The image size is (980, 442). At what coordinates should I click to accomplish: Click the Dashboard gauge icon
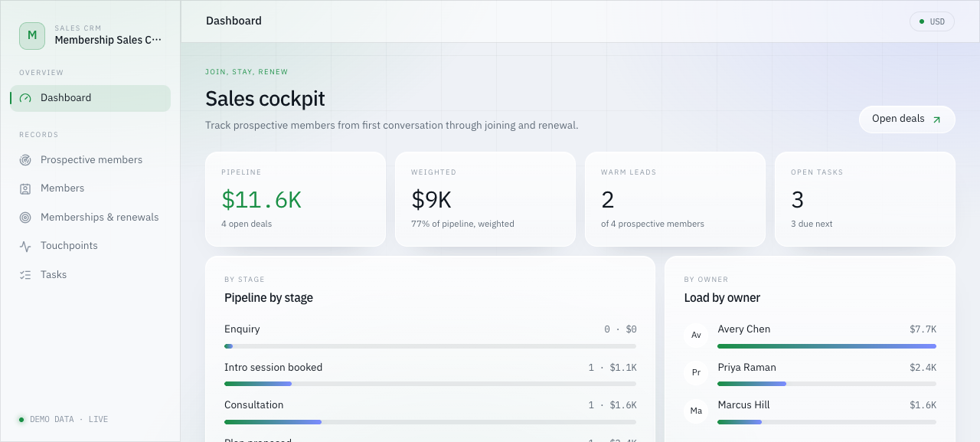point(25,98)
